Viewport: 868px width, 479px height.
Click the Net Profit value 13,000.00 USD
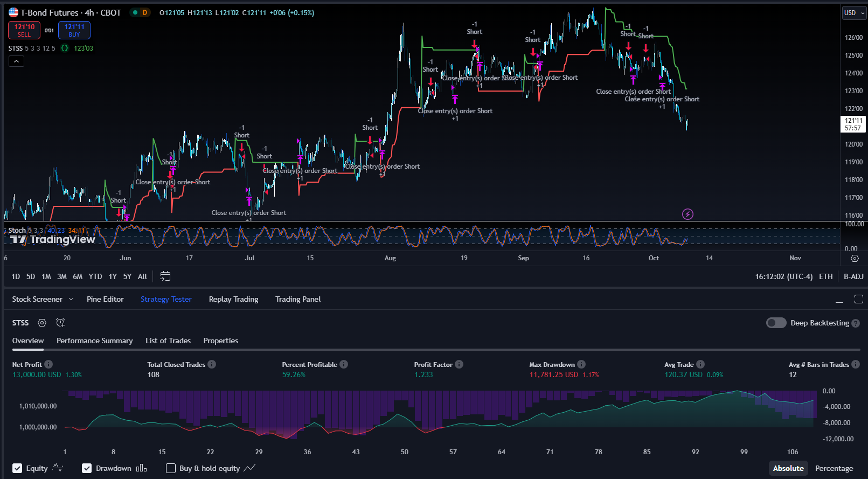click(37, 374)
